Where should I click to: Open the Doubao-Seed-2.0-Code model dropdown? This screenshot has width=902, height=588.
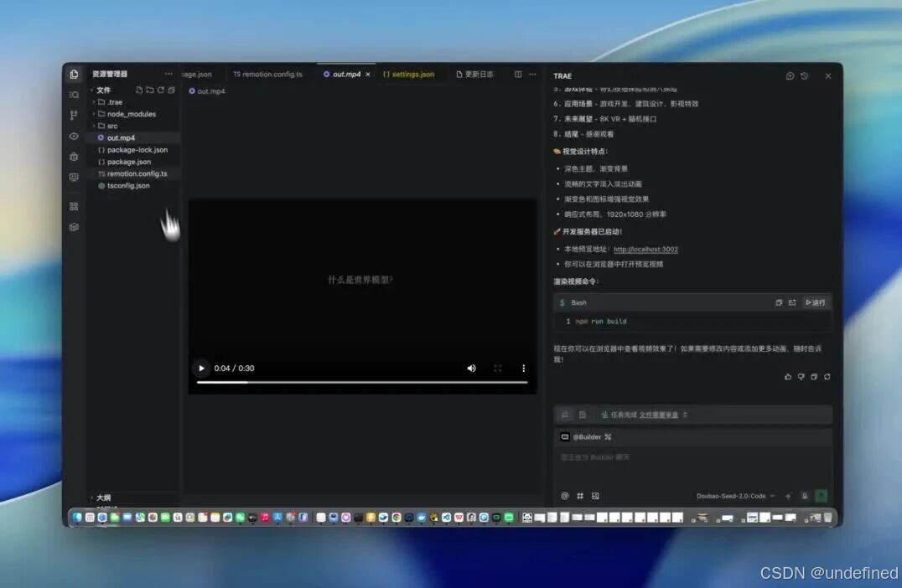(x=735, y=496)
